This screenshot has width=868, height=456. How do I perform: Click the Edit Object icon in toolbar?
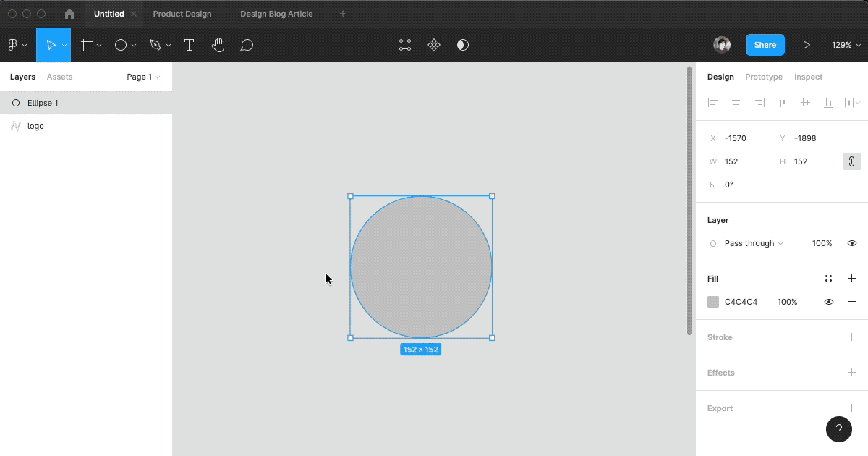[405, 45]
